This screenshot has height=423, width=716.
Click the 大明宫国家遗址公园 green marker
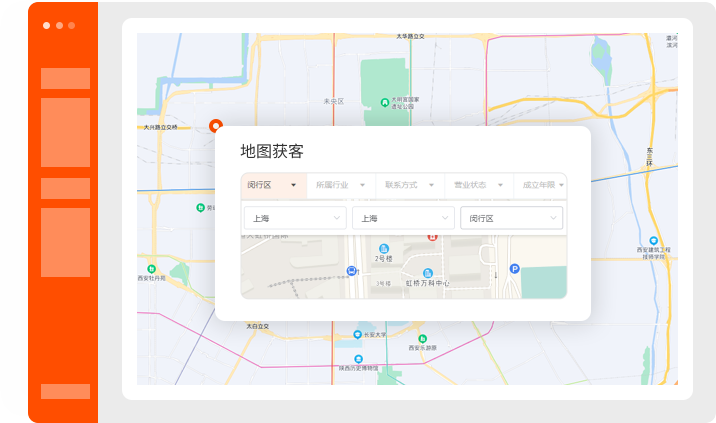click(385, 101)
